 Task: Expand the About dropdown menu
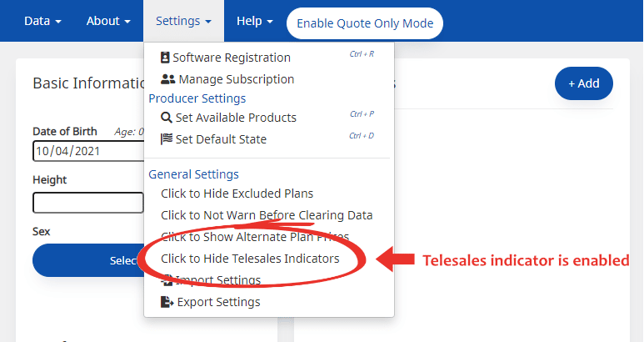pos(108,21)
